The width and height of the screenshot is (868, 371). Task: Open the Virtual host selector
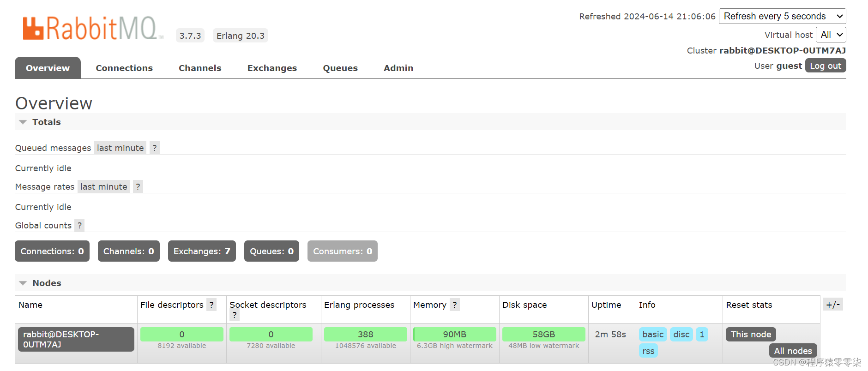(x=831, y=35)
